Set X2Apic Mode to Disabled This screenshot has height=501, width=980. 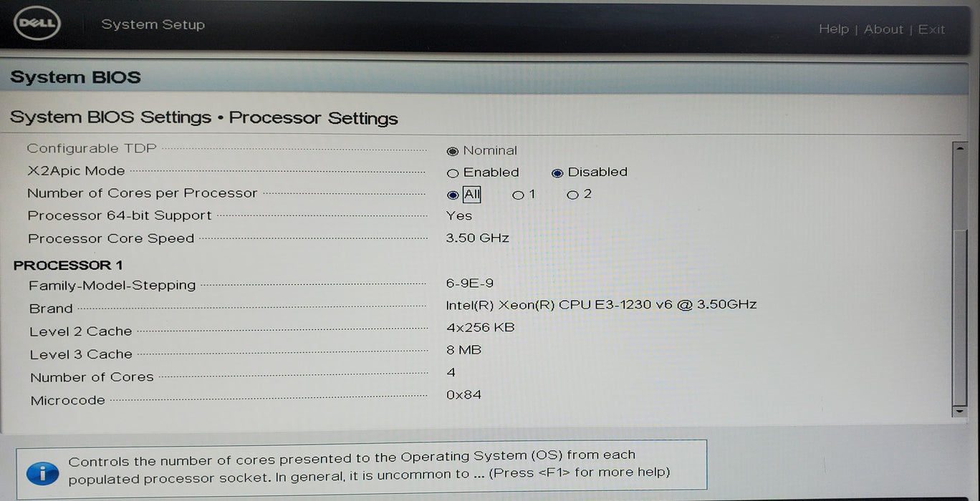(x=557, y=172)
